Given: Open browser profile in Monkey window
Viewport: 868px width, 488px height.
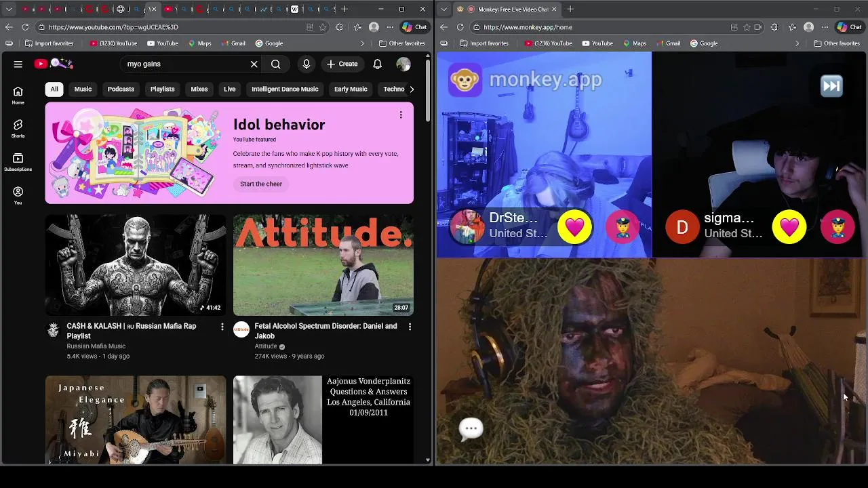Looking at the screenshot, I should click(x=808, y=27).
